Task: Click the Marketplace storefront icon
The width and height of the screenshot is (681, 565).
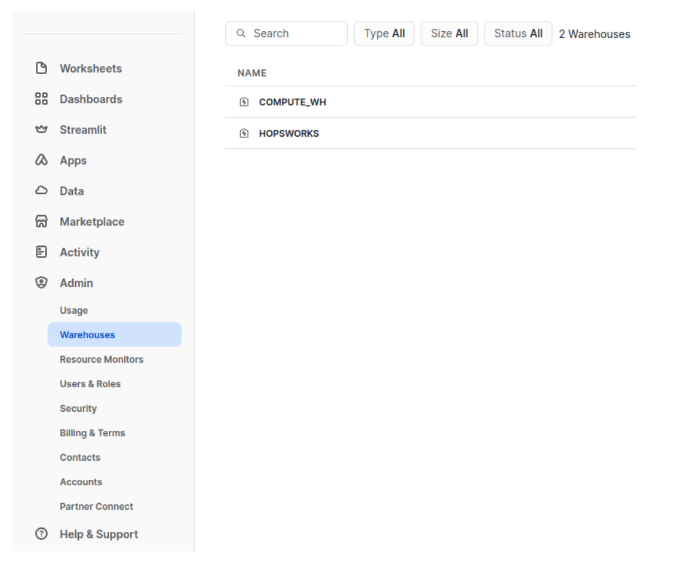Action: pyautogui.click(x=41, y=222)
